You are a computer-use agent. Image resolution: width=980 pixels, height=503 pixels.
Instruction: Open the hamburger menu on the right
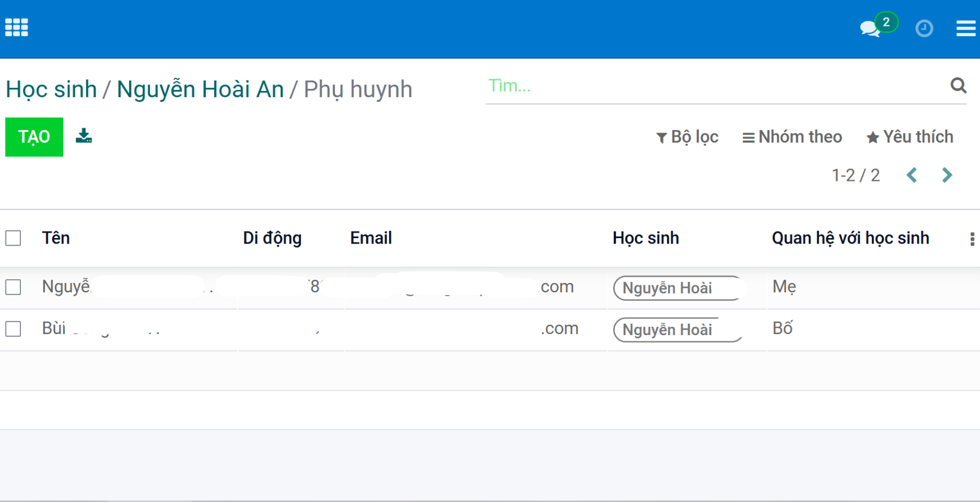point(966,28)
